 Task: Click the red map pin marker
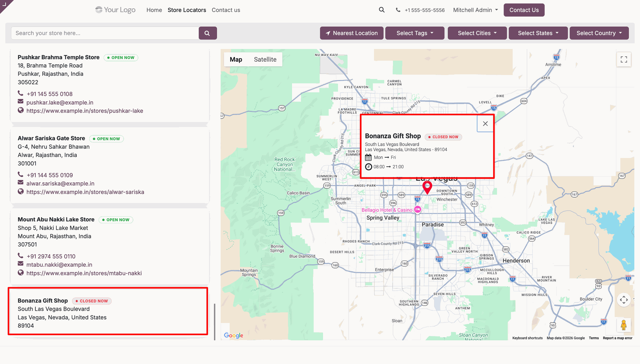coord(427,188)
